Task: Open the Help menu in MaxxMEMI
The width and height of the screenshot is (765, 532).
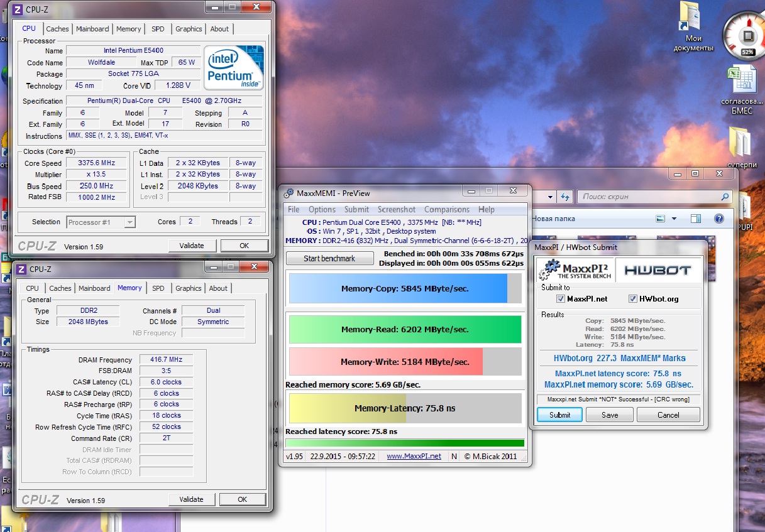Action: [x=486, y=210]
